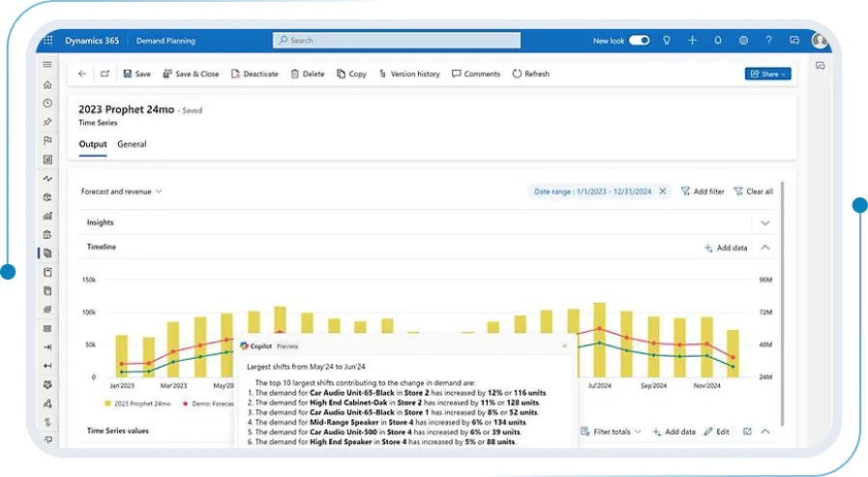Open notifications bell icon
Screen dimensions: 868x477
(717, 41)
